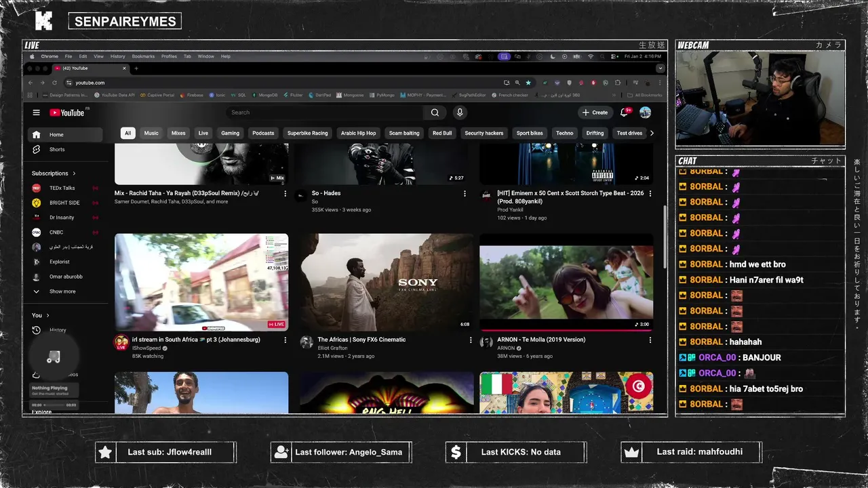Open more options for Rachid Taha mix
This screenshot has width=868, height=488.
(285, 193)
